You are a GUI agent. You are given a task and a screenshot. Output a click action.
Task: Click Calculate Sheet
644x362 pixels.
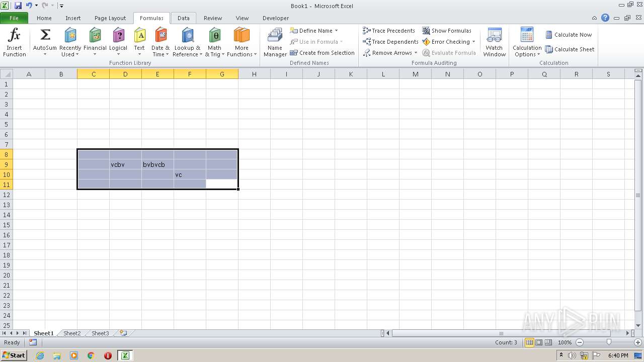click(570, 49)
